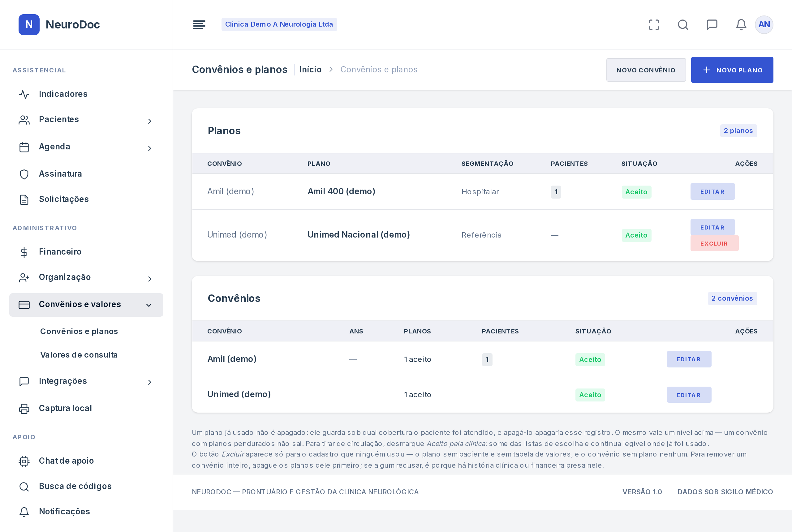Click the NeuroDoc N logo icon
Screen dimensions: 792x532
[29, 24]
